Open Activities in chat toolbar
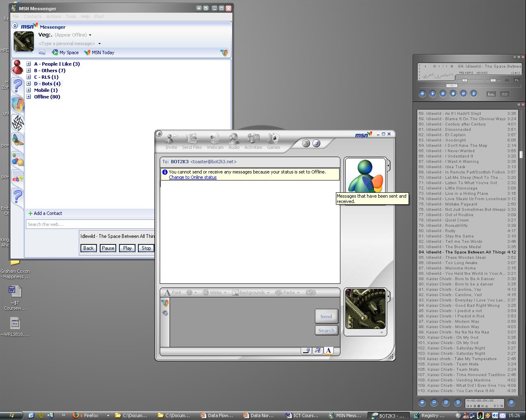 coord(253,141)
